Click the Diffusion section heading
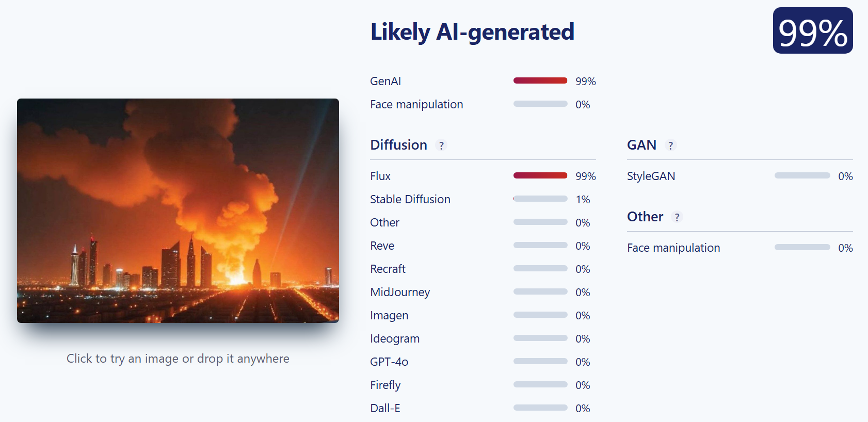Viewport: 868px width, 422px height. coord(399,145)
